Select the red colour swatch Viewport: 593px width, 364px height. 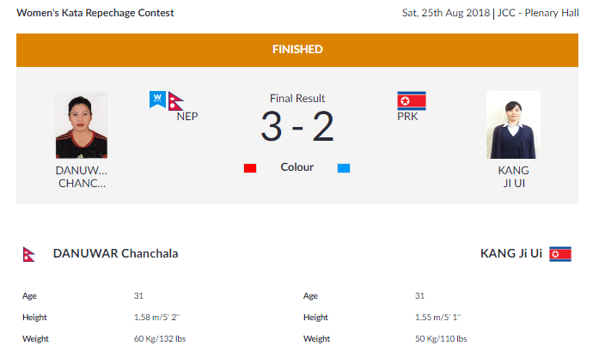pyautogui.click(x=250, y=168)
